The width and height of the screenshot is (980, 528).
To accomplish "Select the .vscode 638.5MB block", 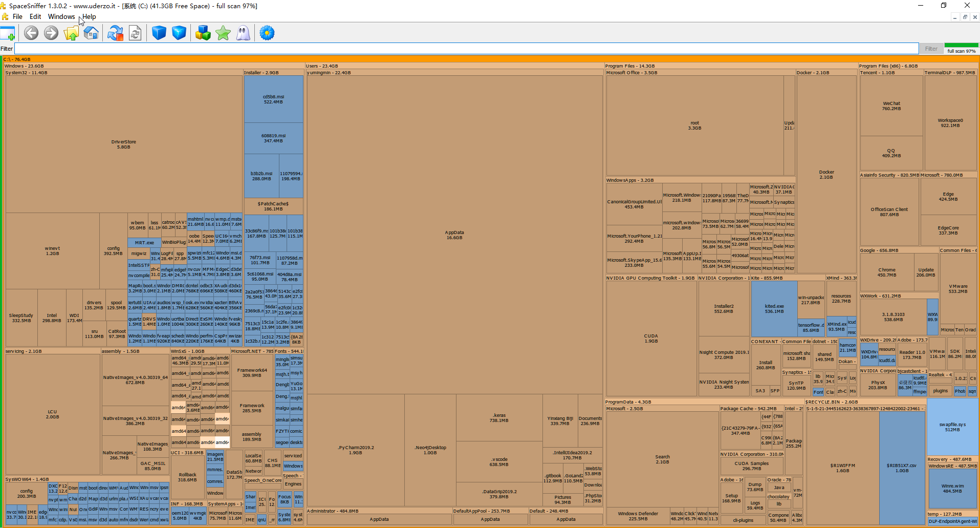I will (499, 462).
